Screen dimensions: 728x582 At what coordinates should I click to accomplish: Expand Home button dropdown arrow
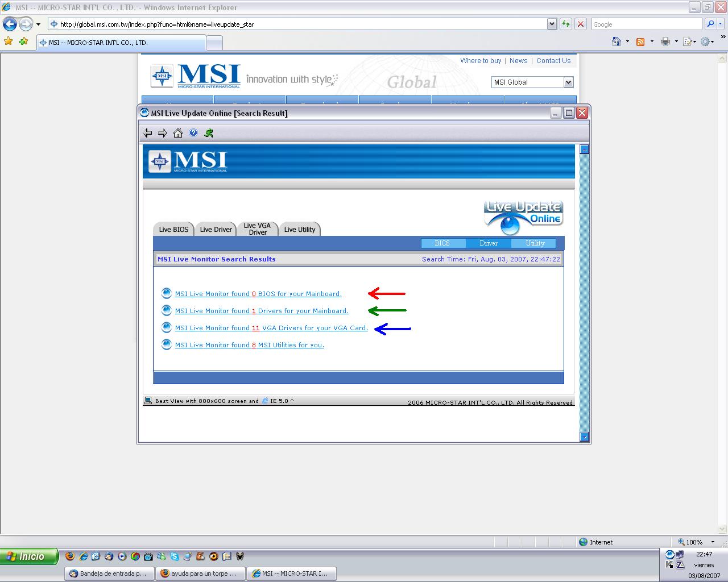tap(627, 41)
